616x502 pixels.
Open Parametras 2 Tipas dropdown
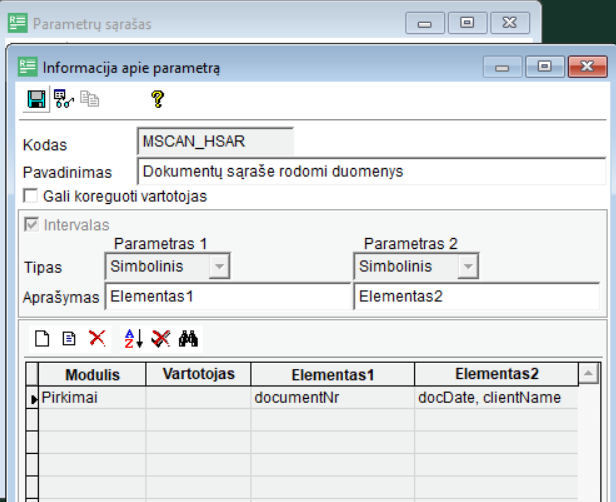click(468, 266)
